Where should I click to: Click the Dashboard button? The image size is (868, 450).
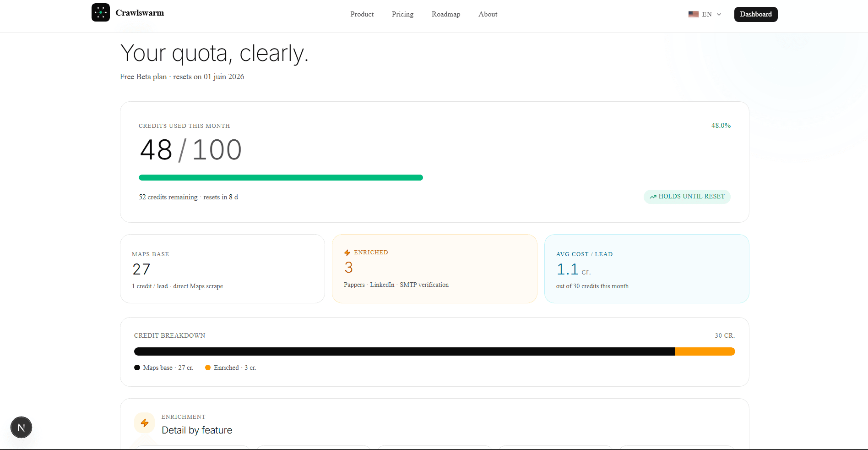pos(756,14)
